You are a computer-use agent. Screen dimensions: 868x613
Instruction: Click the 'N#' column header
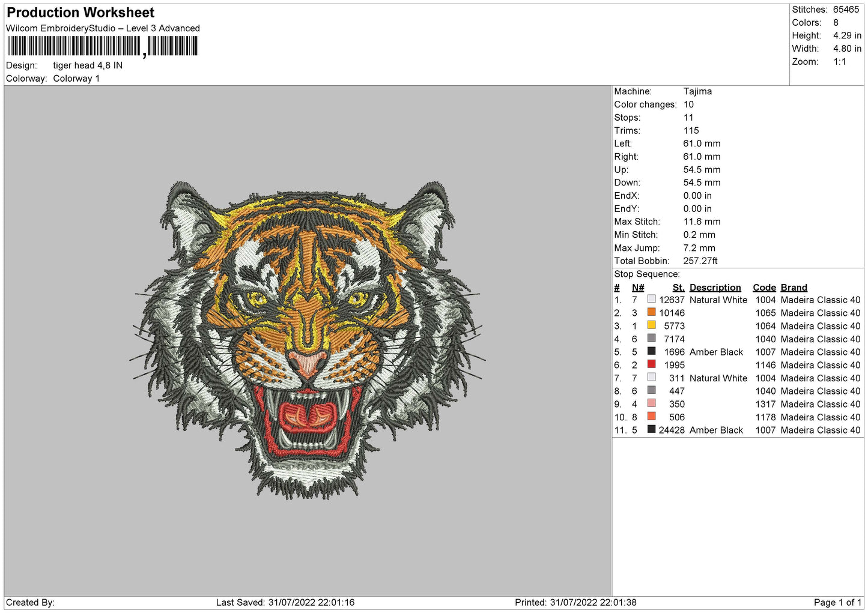click(638, 288)
